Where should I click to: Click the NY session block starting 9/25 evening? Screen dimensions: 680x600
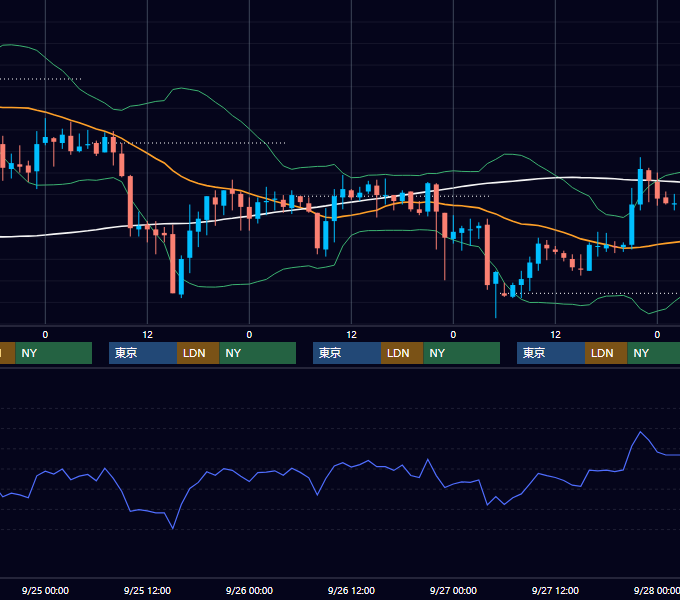tap(258, 353)
